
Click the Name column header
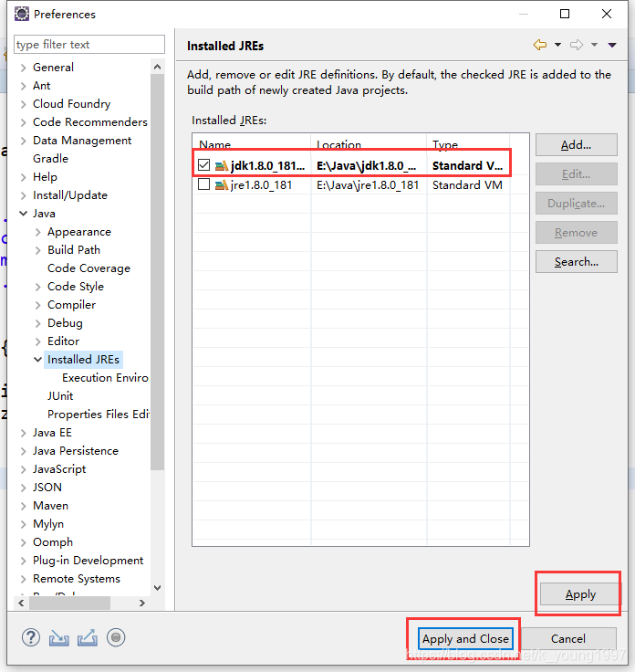click(252, 144)
